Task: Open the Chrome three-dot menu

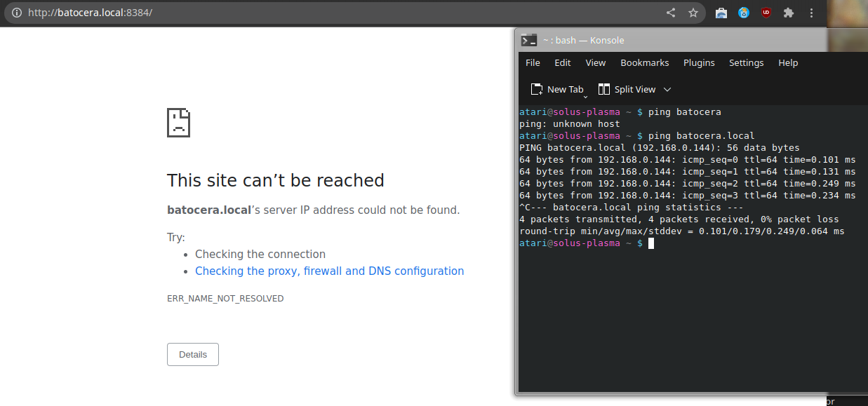Action: (x=811, y=12)
